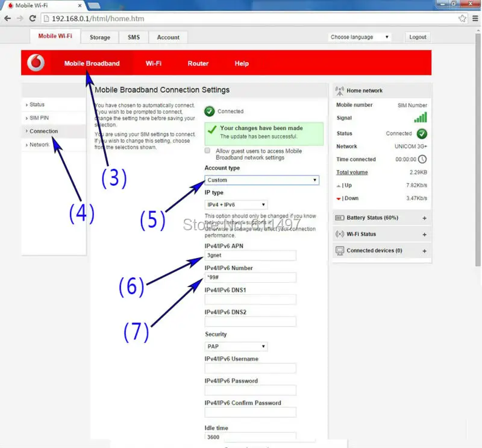Click the battery icon beside Battery Status
Viewport: 482px width, 448px height.
[x=340, y=218]
